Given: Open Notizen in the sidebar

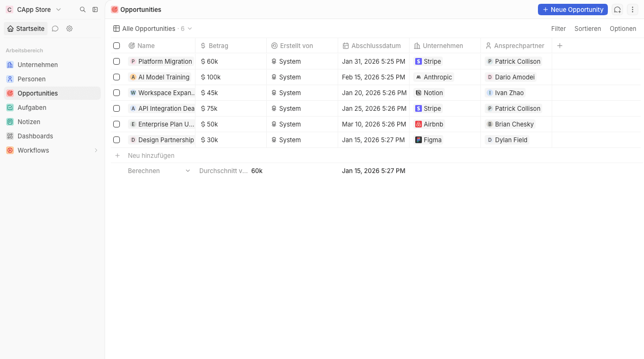Looking at the screenshot, I should [x=52, y=122].
